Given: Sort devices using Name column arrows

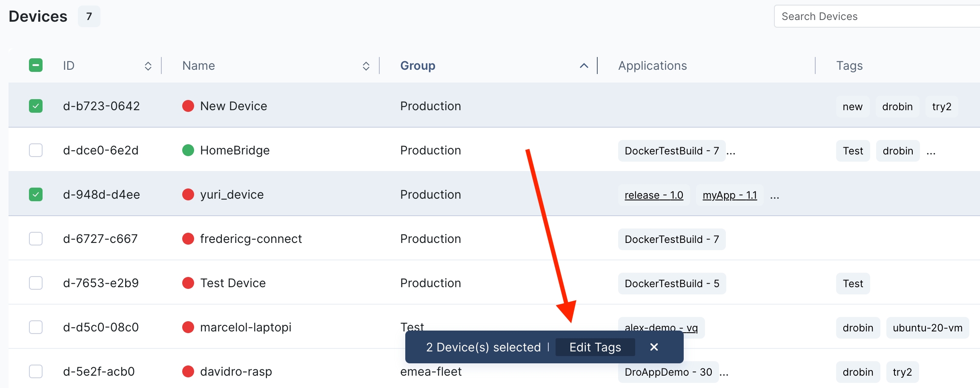Looking at the screenshot, I should pos(366,66).
